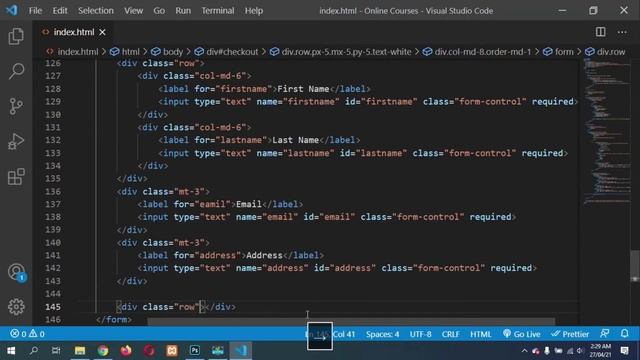Click the Address label text on line 141

pos(264,256)
